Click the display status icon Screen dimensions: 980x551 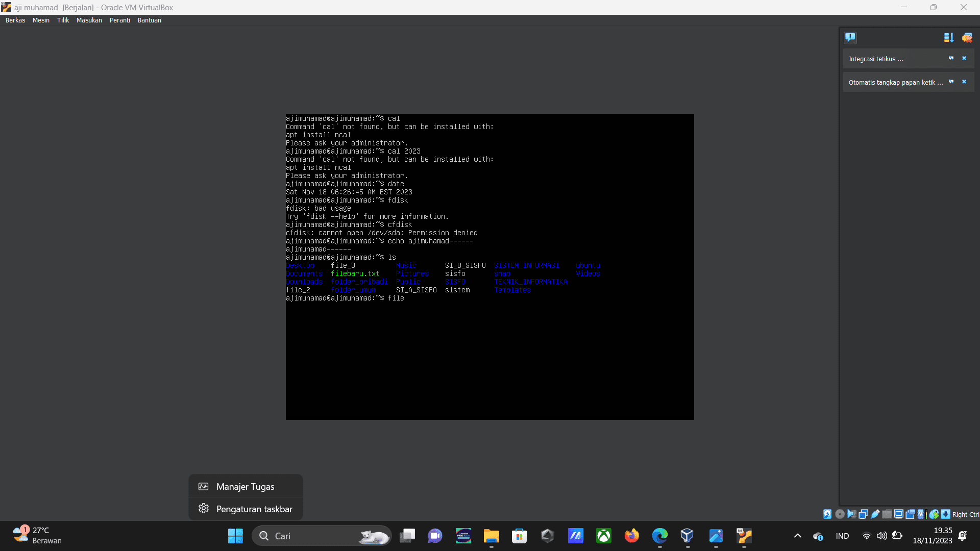(898, 514)
